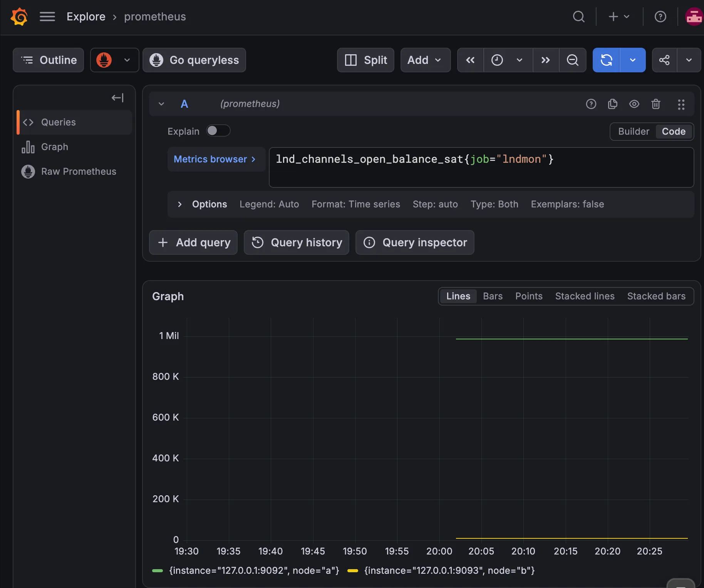Image resolution: width=704 pixels, height=588 pixels.
Task: Delete query A with trash icon
Action: [x=655, y=104]
